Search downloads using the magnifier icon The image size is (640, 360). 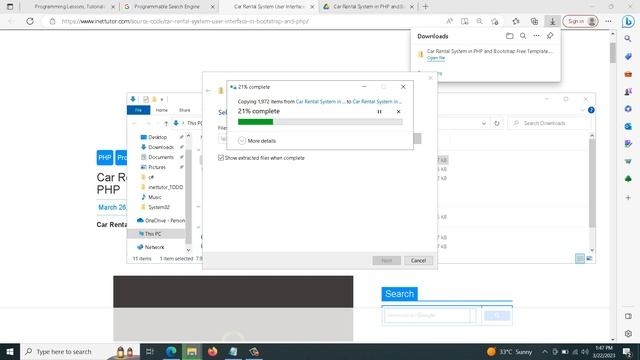point(523,36)
